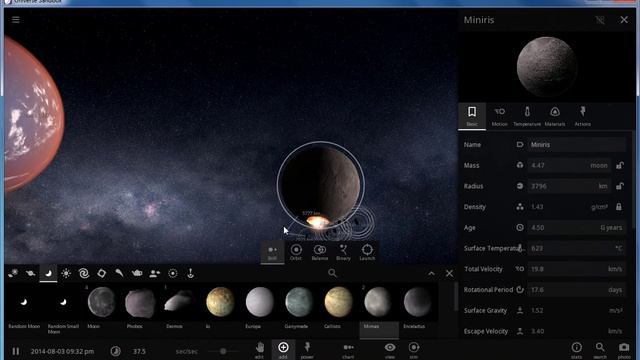Collapse the add panel with the chevron
Screen dimensions: 640x360
tap(431, 273)
